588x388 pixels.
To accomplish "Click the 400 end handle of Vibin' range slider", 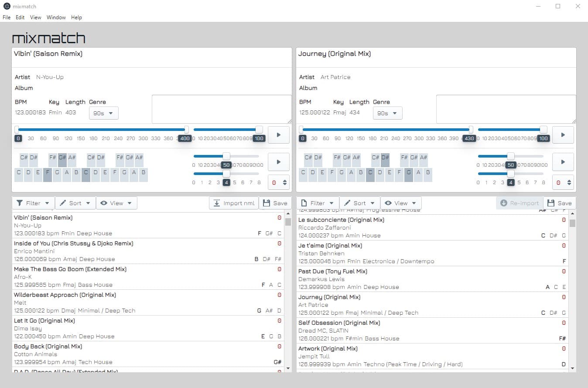I will [x=187, y=130].
